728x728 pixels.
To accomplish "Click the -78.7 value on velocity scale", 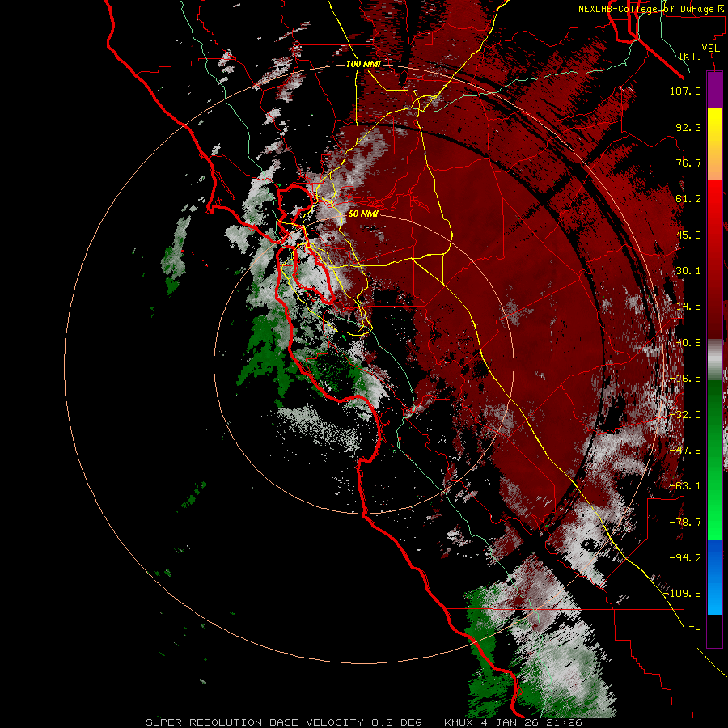I will [685, 523].
